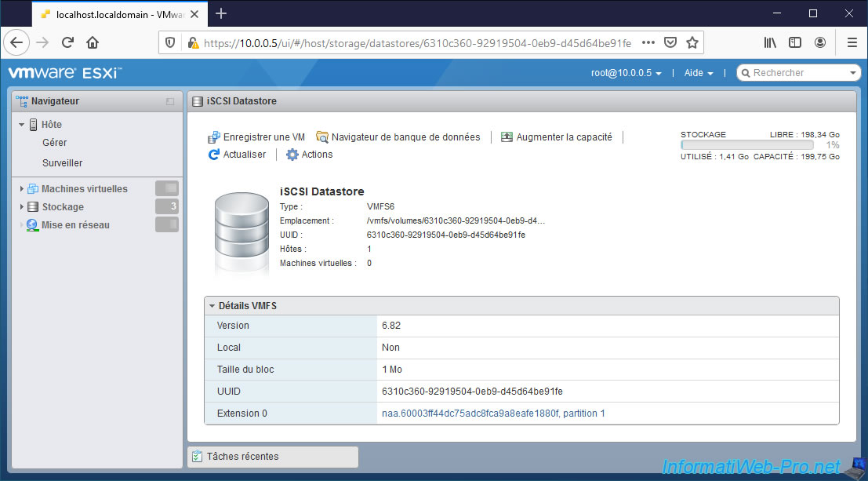Open Navigateur de banque de données
The image size is (868, 481).
click(398, 137)
